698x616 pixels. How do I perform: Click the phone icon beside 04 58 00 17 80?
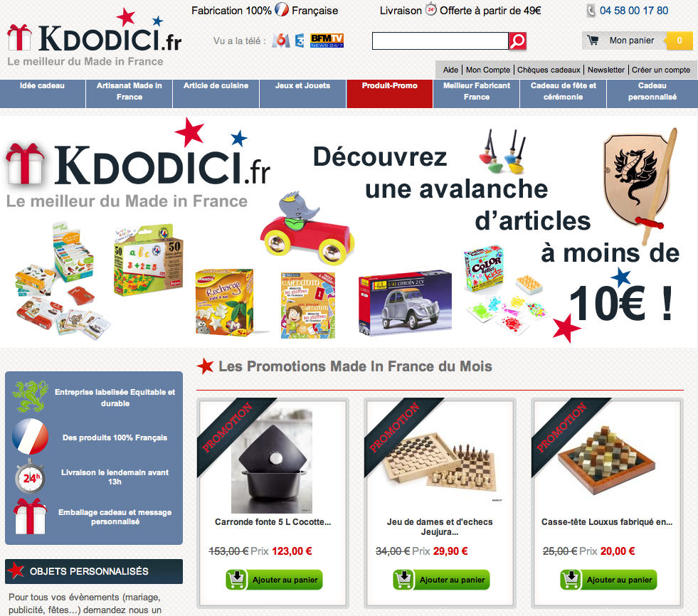(591, 11)
